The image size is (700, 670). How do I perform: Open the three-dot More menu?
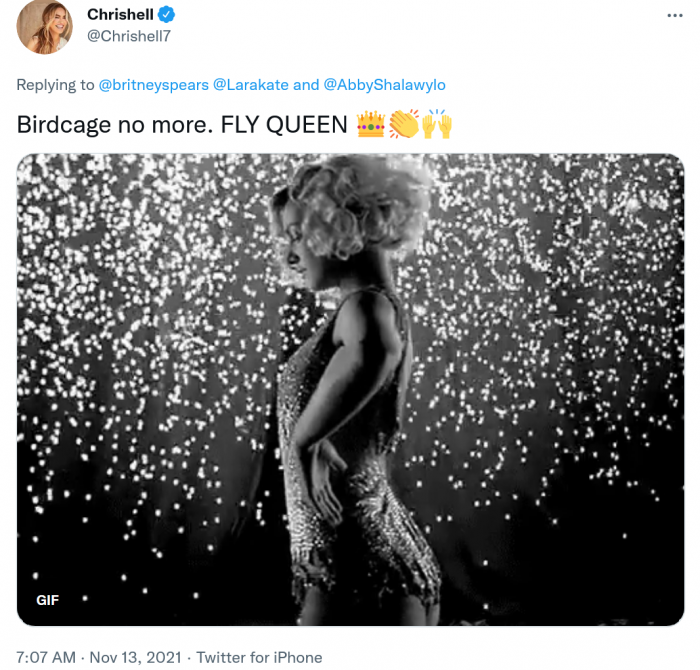pos(675,16)
